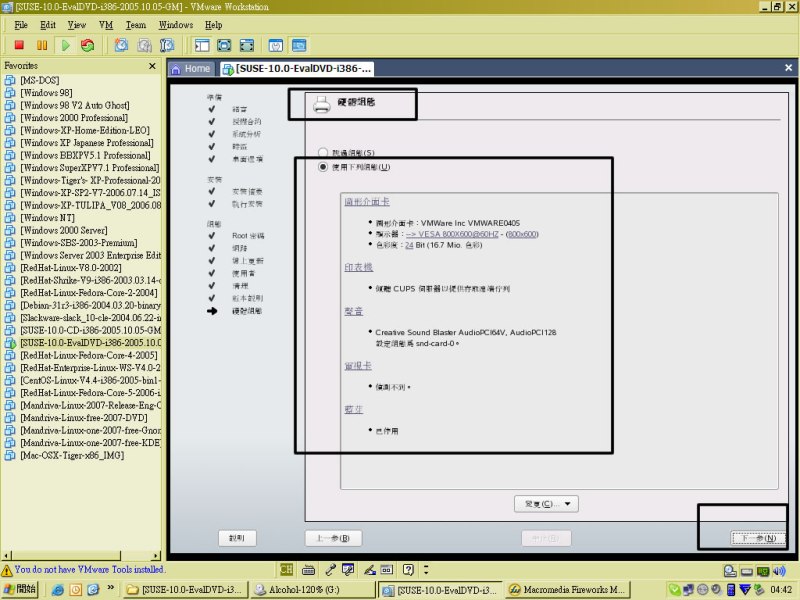Open the Edit menu

(x=48, y=25)
